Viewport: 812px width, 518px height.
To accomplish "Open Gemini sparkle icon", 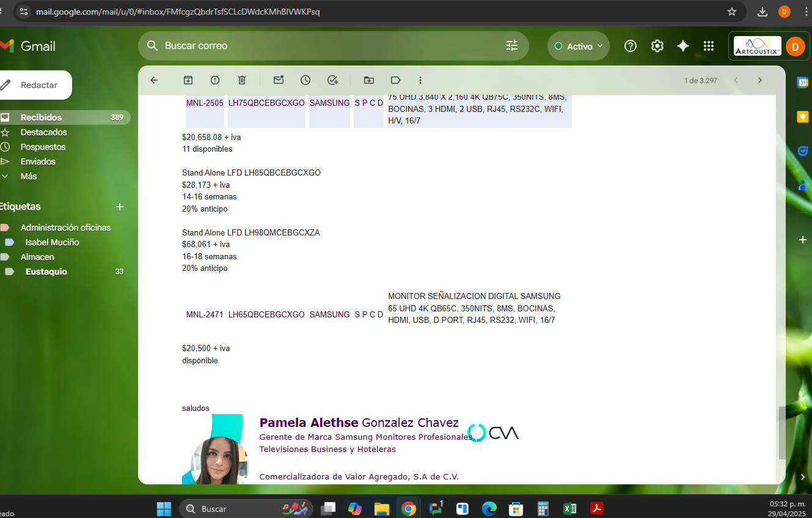I will pyautogui.click(x=683, y=46).
